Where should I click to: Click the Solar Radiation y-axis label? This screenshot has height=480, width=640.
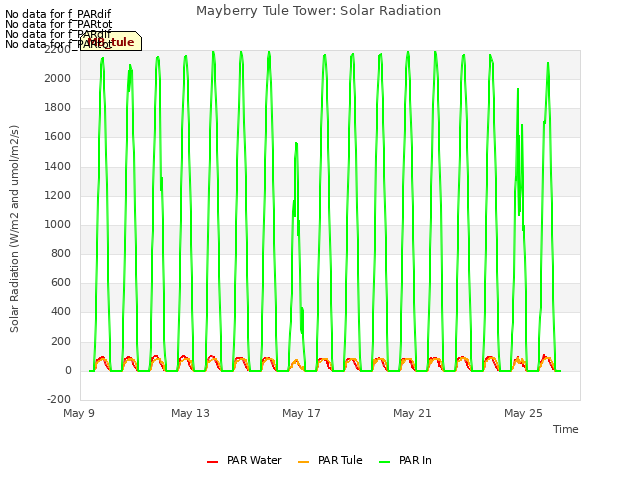pyautogui.click(x=14, y=229)
